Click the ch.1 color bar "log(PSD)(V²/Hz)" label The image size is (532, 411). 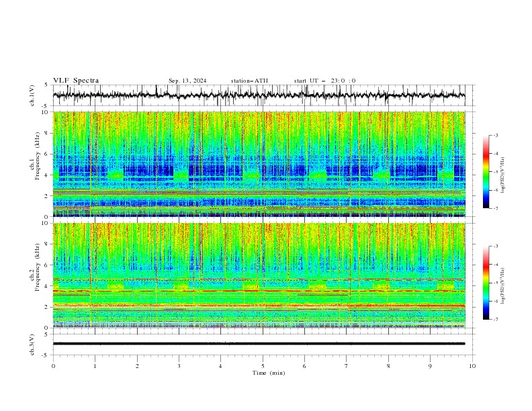point(503,175)
